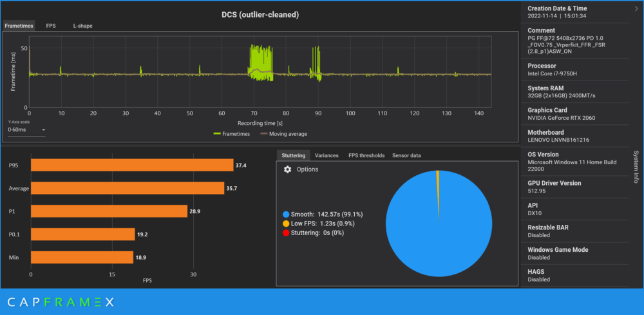The height and width of the screenshot is (315, 644).
Task: Open the FPS thresholds tab
Action: (366, 155)
